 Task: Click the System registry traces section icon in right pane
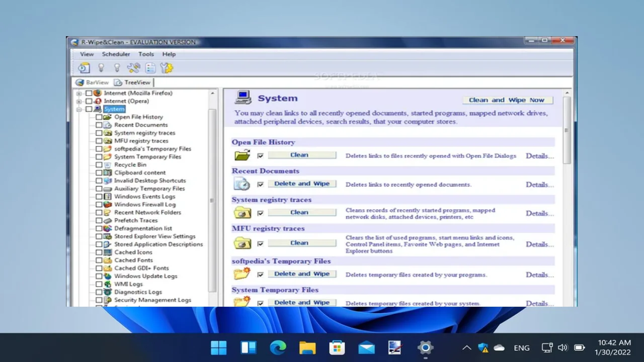pos(242,213)
